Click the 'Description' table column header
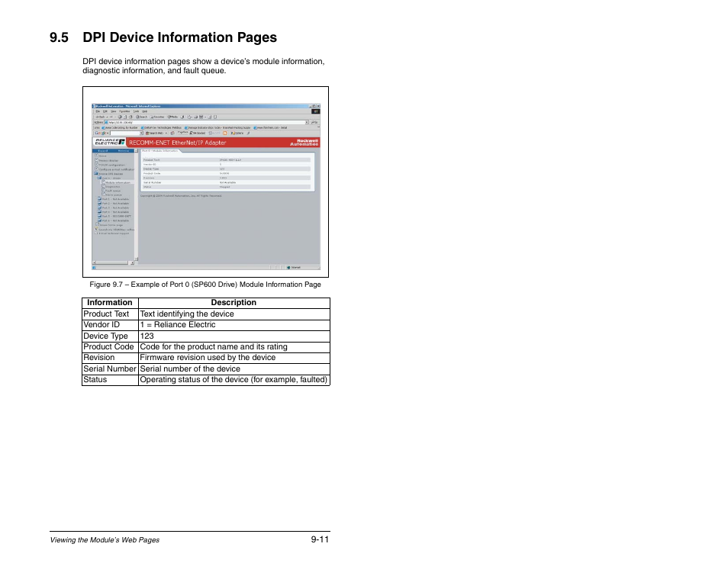728x563 pixels. 234,303
